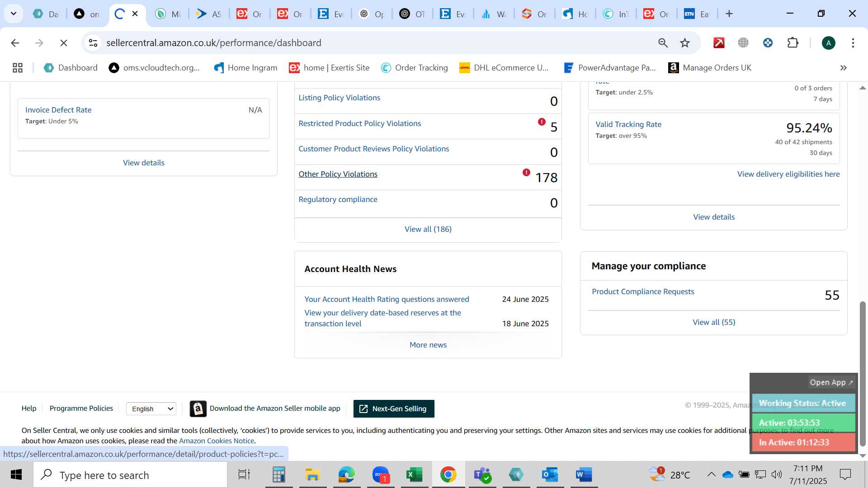Open the language English dropdown
This screenshot has height=488, width=868.
tap(151, 409)
